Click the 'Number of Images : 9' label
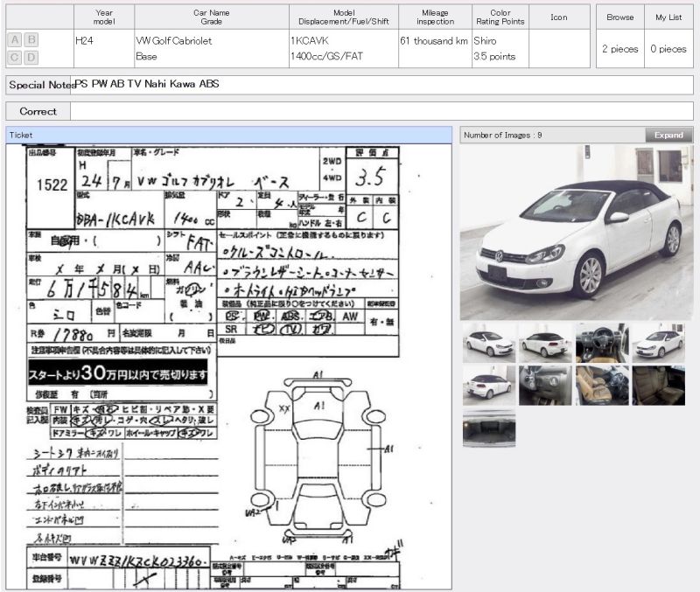This screenshot has width=700, height=592. click(x=502, y=135)
